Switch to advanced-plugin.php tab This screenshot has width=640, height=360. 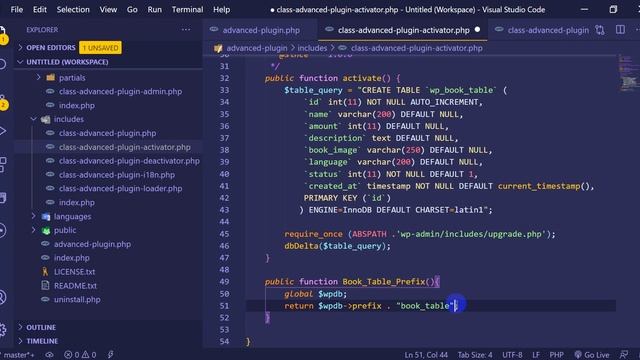(260, 30)
